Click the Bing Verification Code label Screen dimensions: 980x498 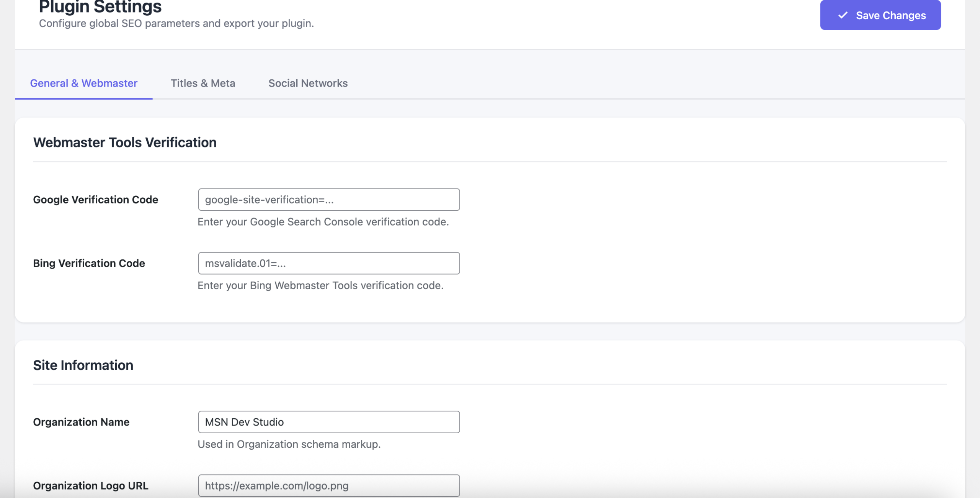pos(89,263)
